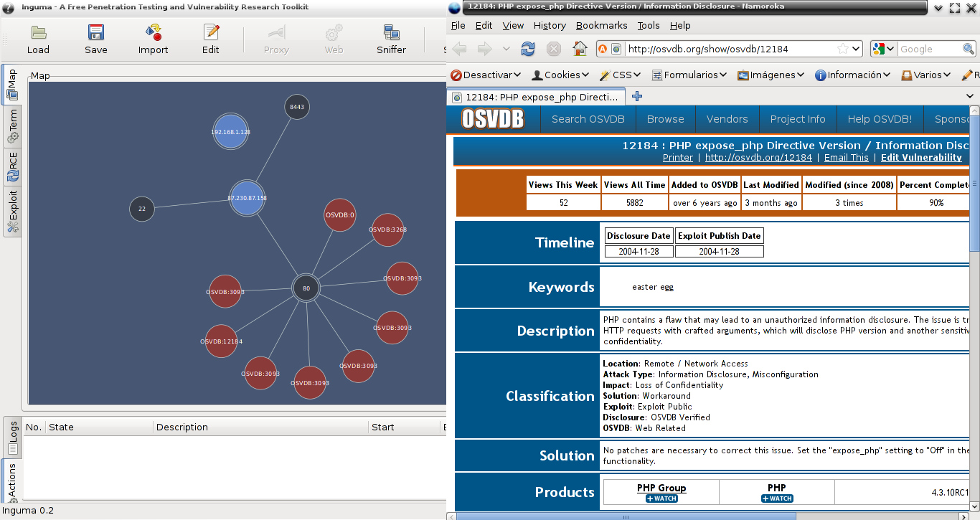980x520 pixels.
Task: Switch to the Logs tab in Inguma
Action: click(12, 437)
